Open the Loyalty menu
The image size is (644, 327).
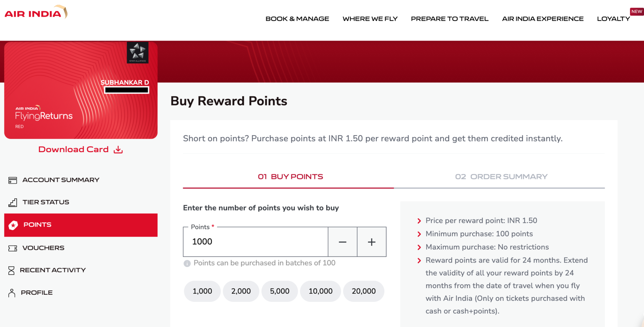[x=613, y=19]
